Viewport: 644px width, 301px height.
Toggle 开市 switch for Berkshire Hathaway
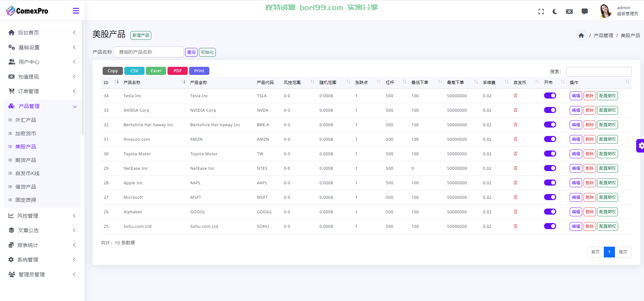pyautogui.click(x=550, y=125)
